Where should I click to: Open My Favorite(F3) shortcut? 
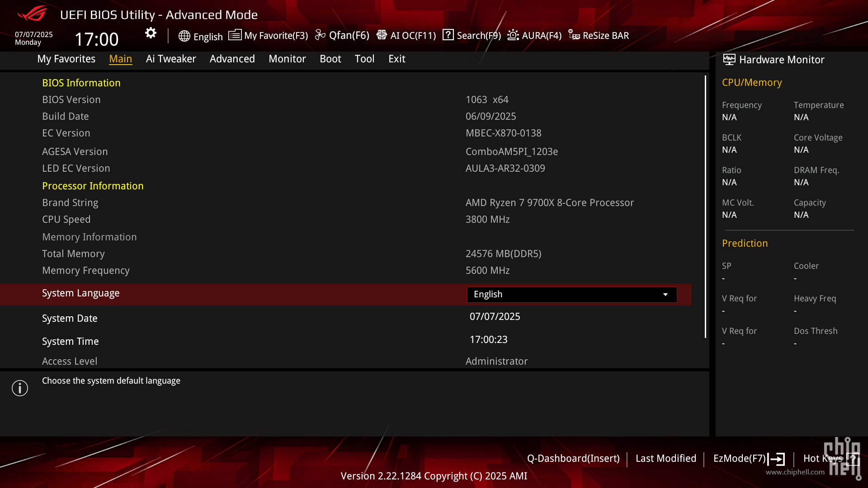coord(268,35)
